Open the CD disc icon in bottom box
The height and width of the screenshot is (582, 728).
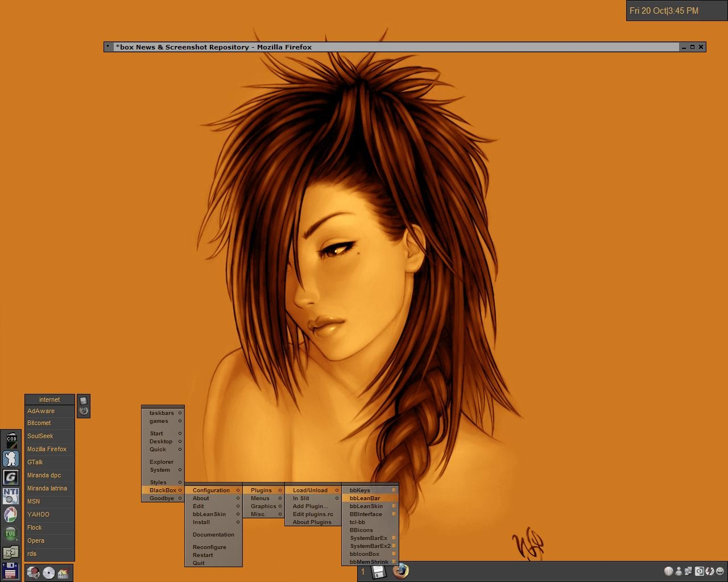[x=48, y=572]
